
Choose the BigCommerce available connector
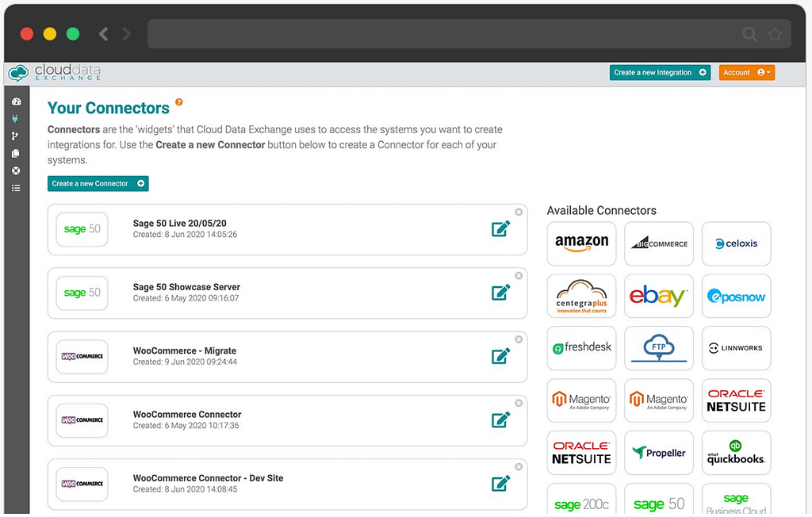point(659,243)
